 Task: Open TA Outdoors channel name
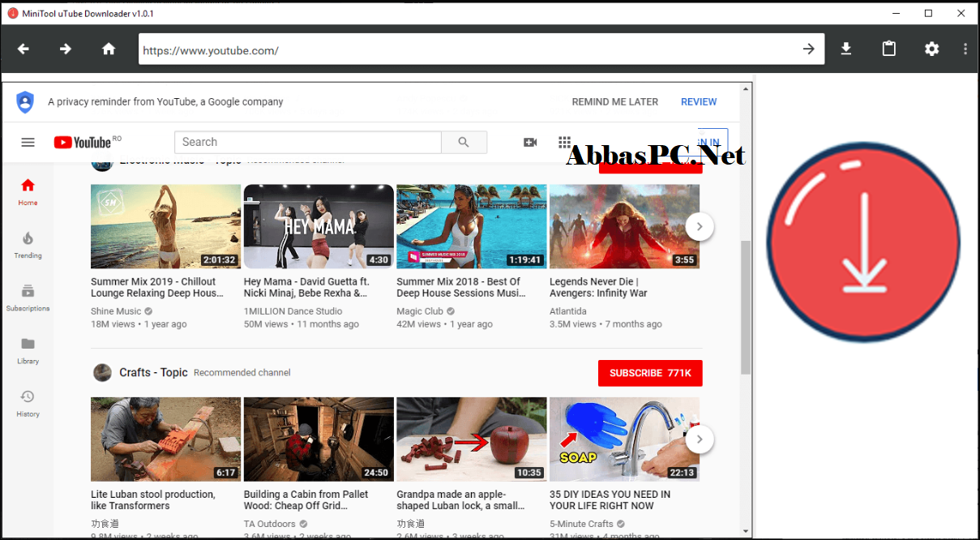(270, 524)
